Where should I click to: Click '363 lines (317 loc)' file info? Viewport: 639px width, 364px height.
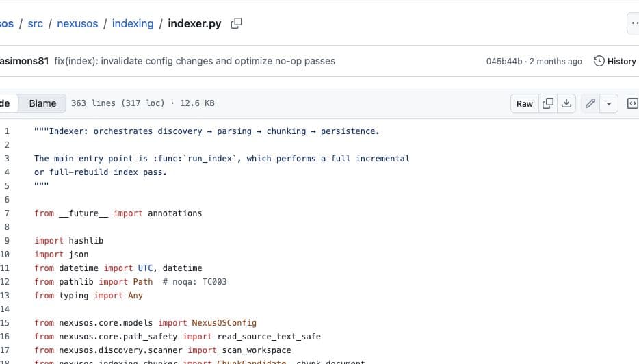(118, 103)
